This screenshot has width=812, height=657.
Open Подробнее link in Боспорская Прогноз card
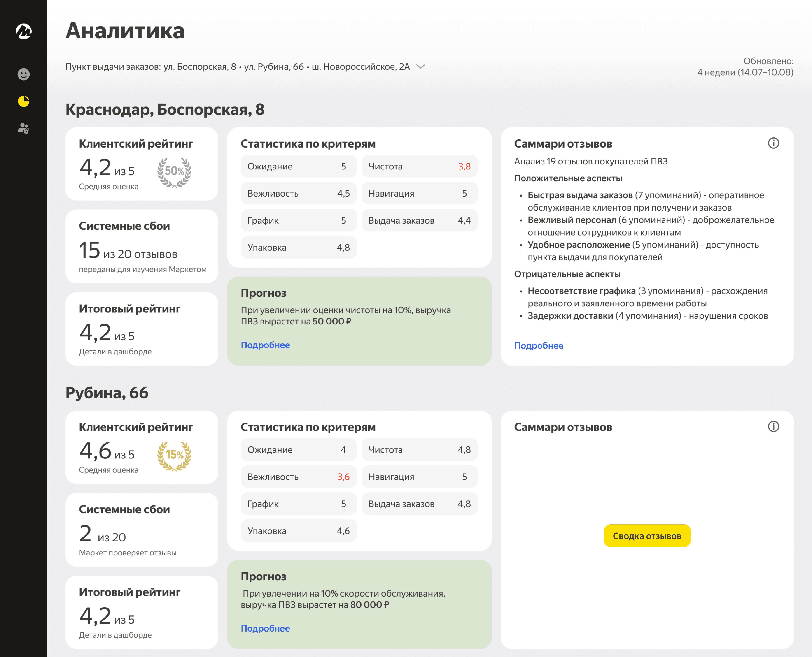(x=265, y=345)
